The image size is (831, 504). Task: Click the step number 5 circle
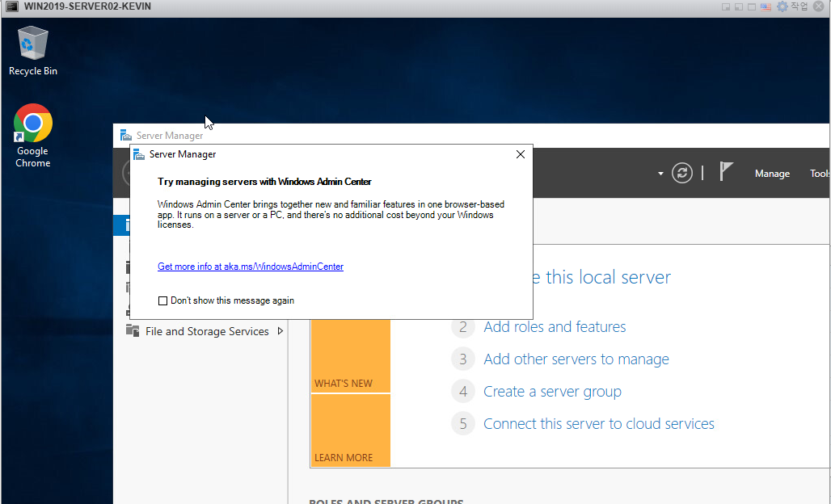[x=462, y=424]
